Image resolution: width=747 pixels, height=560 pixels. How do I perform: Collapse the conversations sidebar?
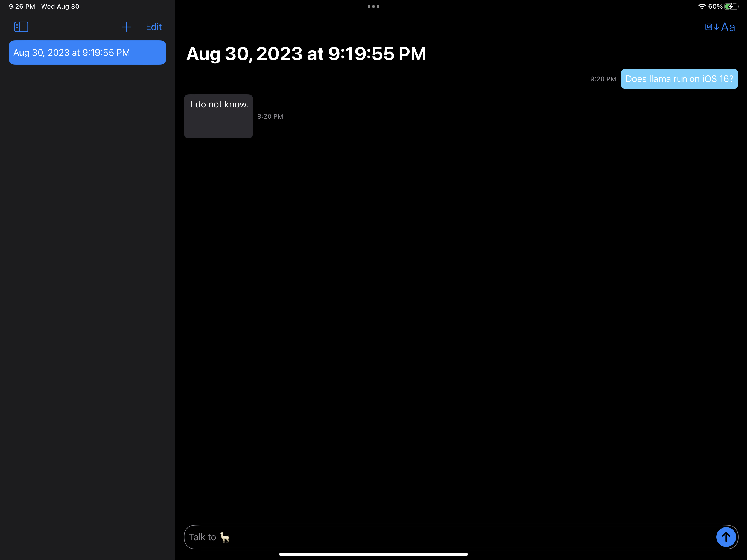point(21,27)
